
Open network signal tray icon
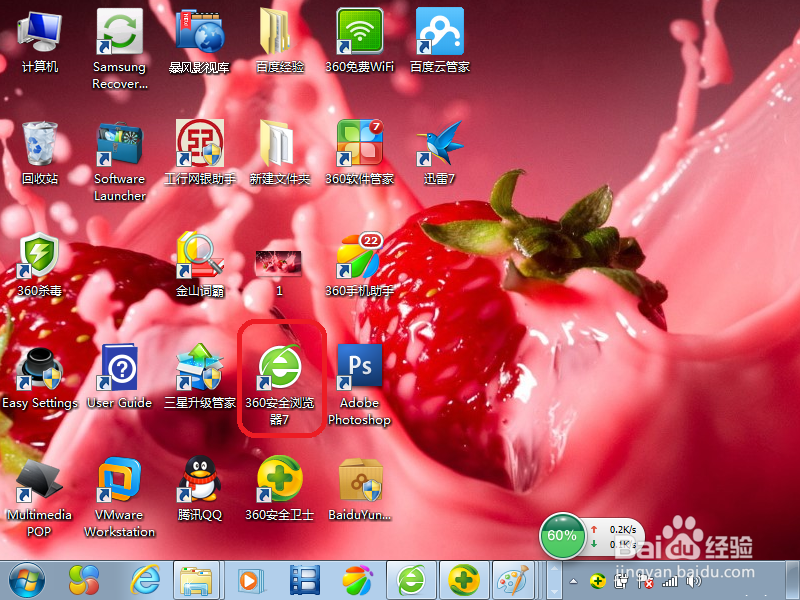click(669, 581)
